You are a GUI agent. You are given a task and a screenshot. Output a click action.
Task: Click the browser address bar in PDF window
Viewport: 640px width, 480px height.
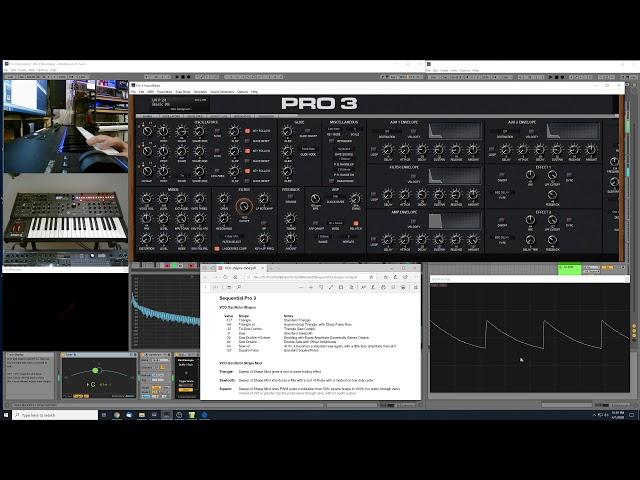tap(308, 277)
